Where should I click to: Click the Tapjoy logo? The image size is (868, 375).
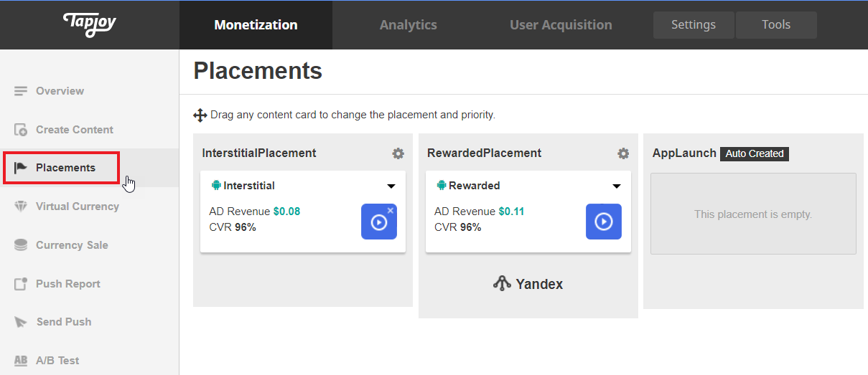pos(89,24)
